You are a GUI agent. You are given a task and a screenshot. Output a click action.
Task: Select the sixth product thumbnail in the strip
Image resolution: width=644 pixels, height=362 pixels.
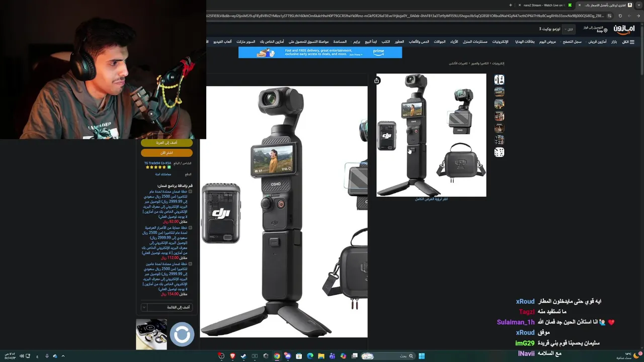[499, 140]
